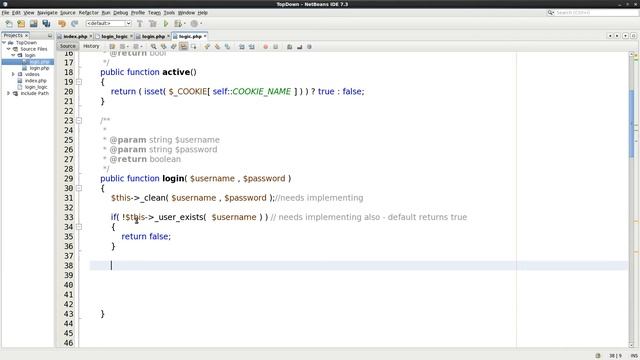The width and height of the screenshot is (640, 360).
Task: Open the Debug menu
Action: pos(120,13)
